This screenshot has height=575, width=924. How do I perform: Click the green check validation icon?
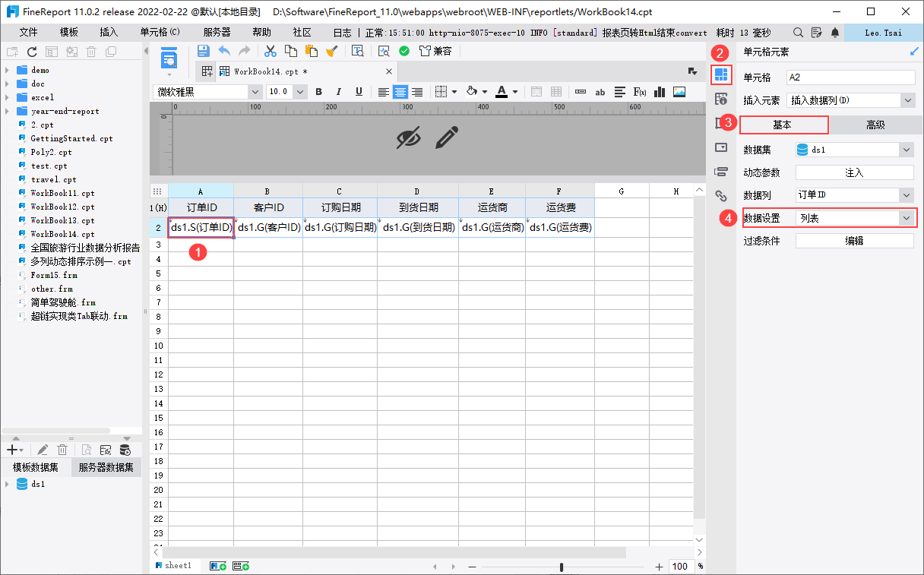pyautogui.click(x=404, y=51)
